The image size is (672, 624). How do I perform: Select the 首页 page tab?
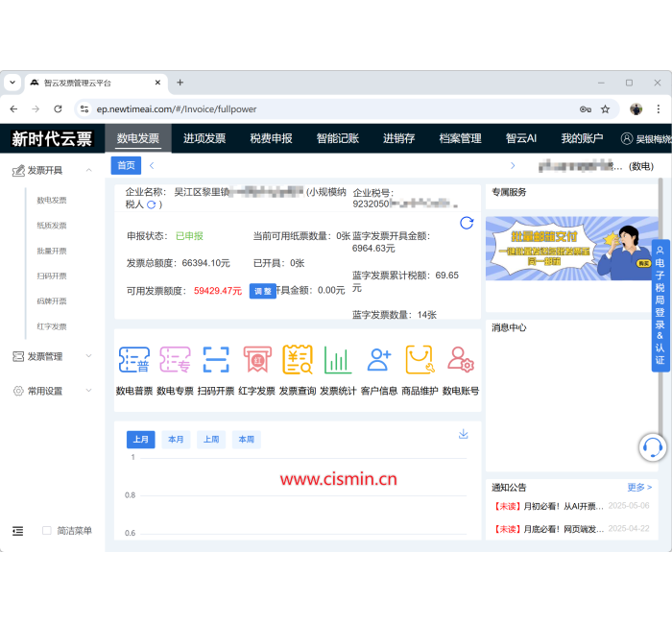(x=126, y=165)
